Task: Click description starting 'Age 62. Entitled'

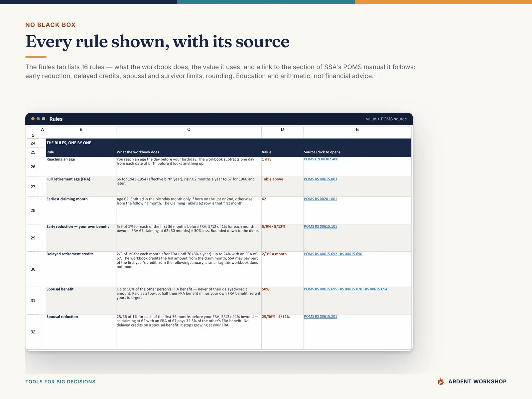Action: pos(189,210)
